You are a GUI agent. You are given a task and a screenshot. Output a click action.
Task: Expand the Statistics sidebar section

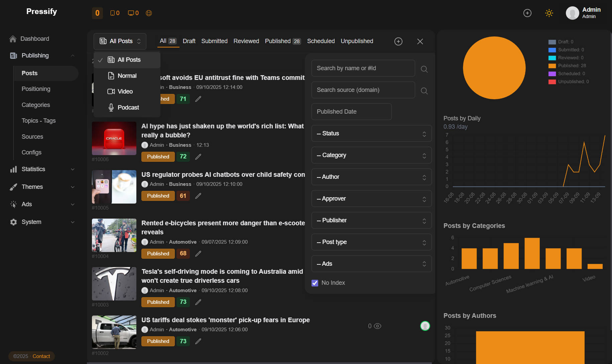[42, 169]
